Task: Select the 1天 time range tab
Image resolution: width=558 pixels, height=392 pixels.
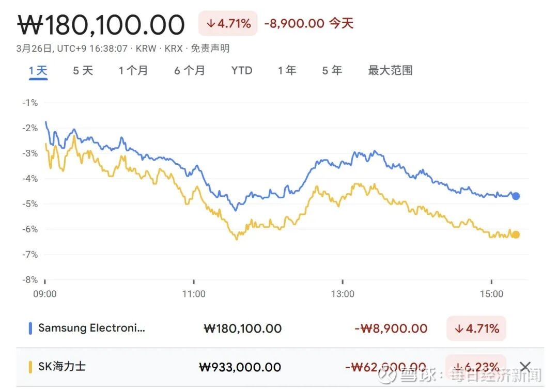Action: (x=38, y=70)
